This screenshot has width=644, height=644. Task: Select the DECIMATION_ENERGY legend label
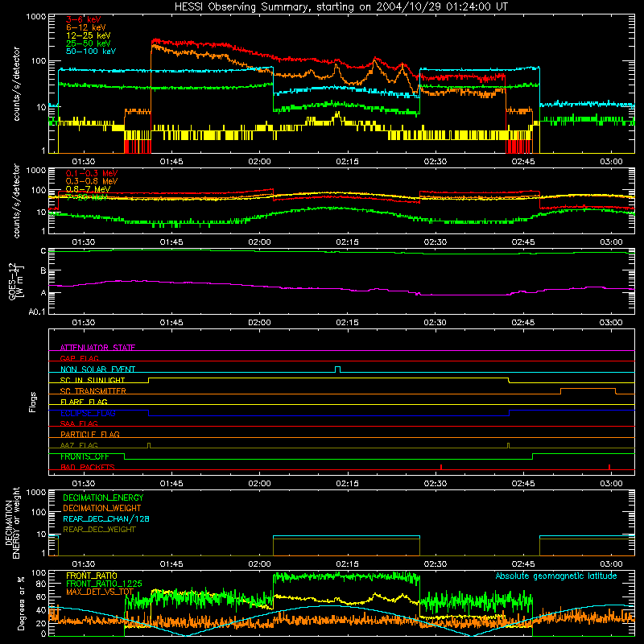103,497
